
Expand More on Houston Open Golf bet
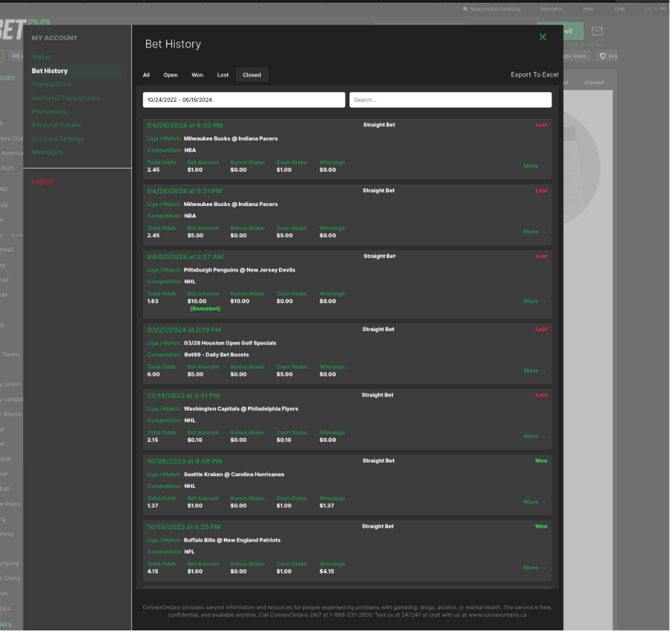click(537, 371)
